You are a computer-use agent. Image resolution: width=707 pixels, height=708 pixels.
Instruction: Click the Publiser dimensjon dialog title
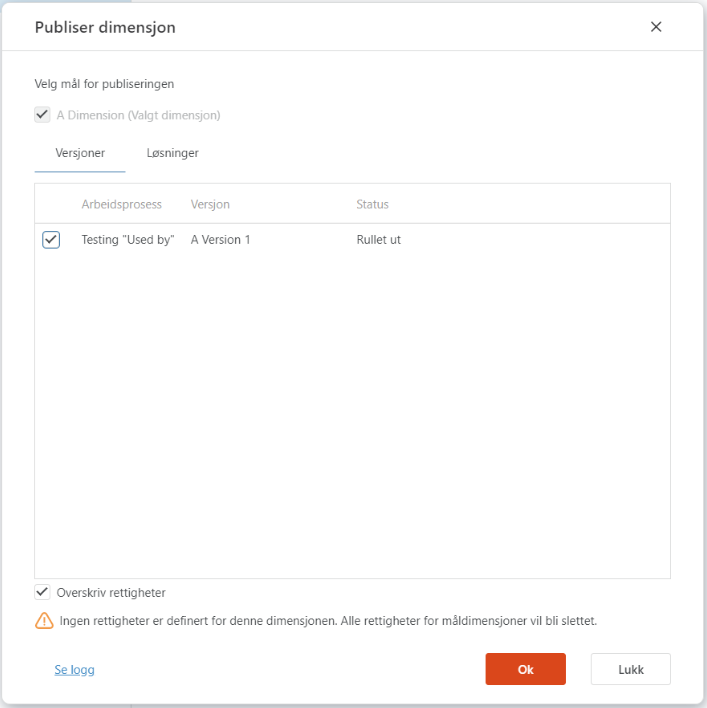[x=105, y=28]
